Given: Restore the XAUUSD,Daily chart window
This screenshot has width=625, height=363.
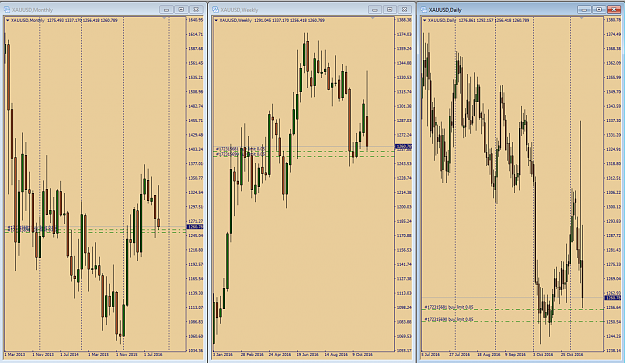Looking at the screenshot, I should pyautogui.click(x=599, y=10).
